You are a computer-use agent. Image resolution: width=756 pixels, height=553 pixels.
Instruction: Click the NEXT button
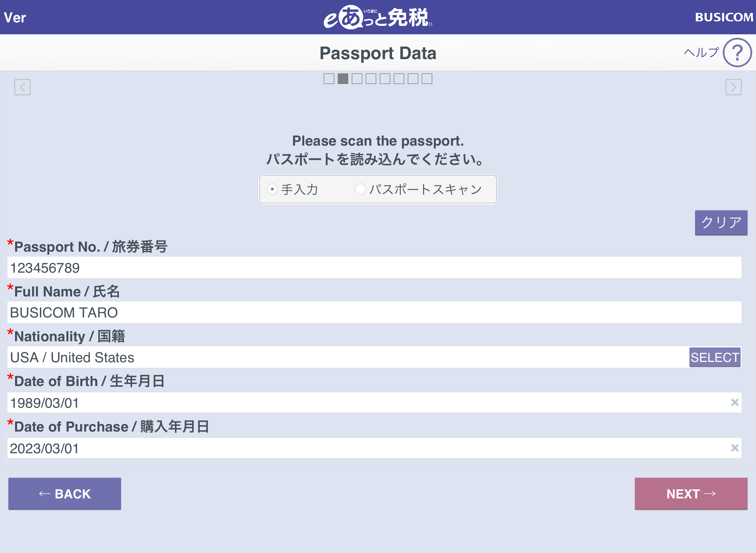pos(691,494)
